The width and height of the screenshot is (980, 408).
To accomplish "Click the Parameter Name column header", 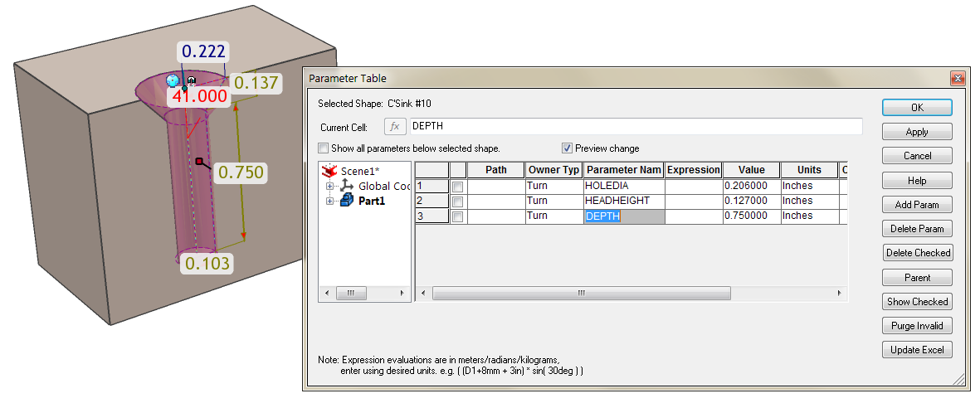I will pos(623,170).
